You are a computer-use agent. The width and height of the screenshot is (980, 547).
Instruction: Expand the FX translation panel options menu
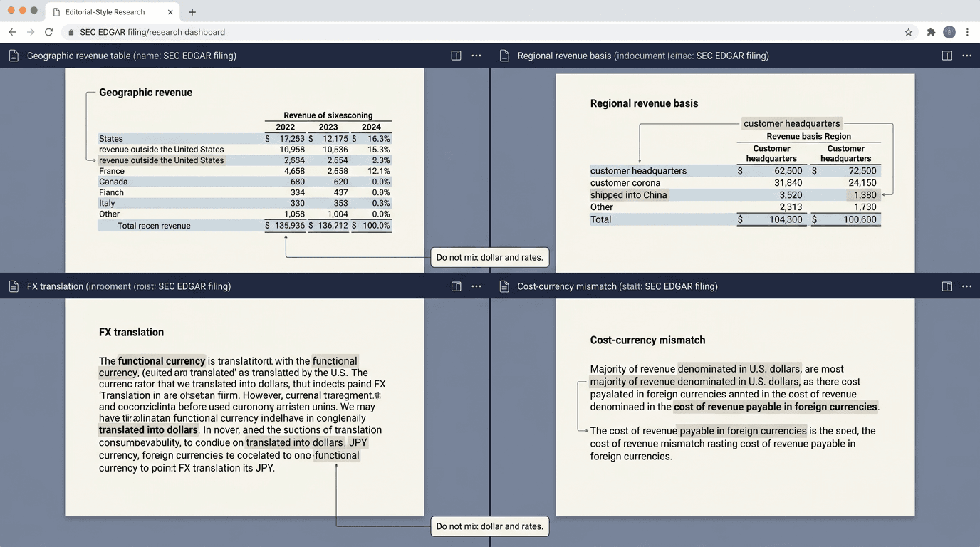coord(476,286)
